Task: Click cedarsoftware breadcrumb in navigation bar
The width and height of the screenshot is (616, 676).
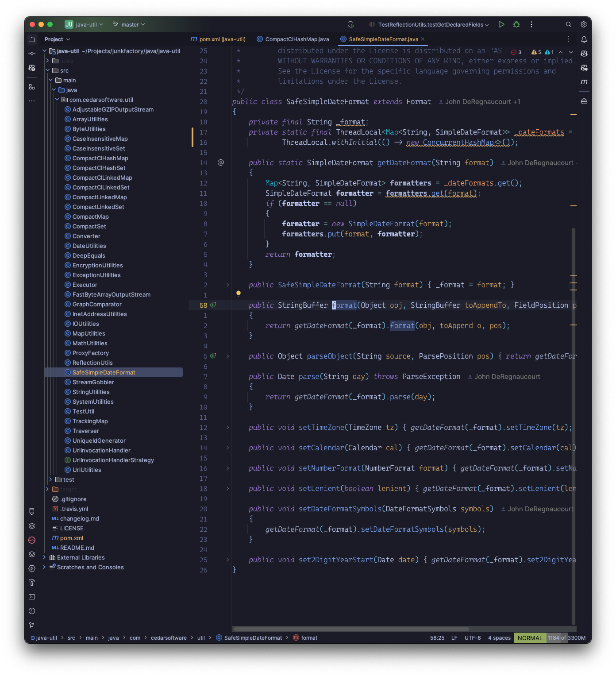Action: (x=169, y=638)
